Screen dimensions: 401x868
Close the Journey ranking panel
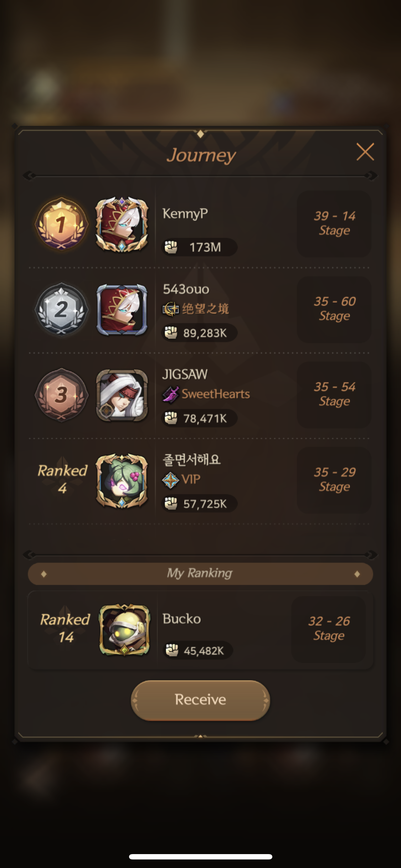tap(365, 152)
